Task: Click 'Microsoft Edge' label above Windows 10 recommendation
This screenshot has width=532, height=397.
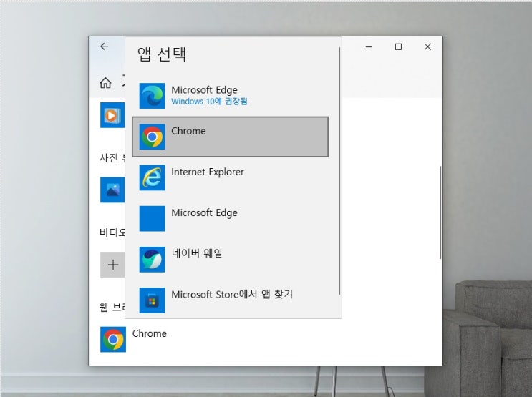Action: pos(204,90)
